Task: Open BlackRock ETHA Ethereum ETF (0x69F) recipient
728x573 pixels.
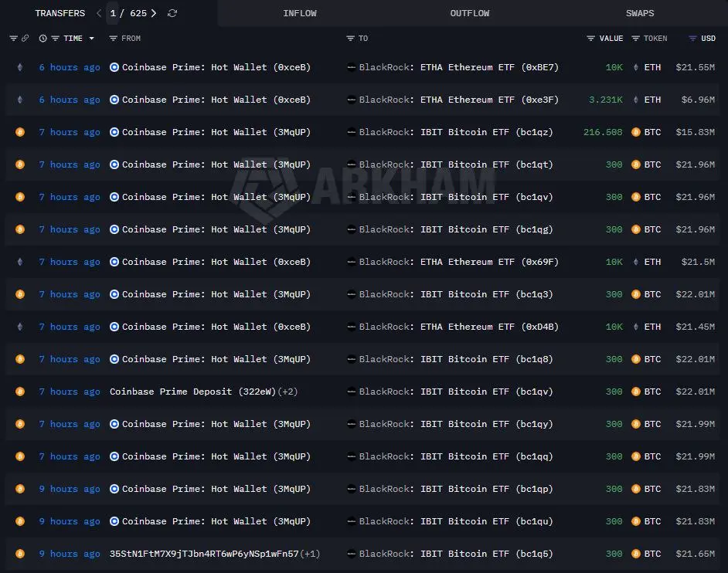Action: (458, 262)
